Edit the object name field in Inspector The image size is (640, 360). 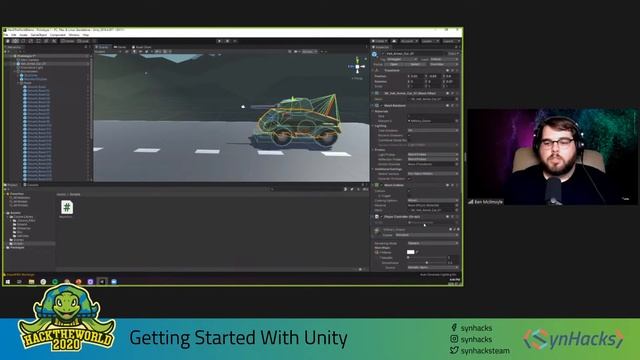416,53
